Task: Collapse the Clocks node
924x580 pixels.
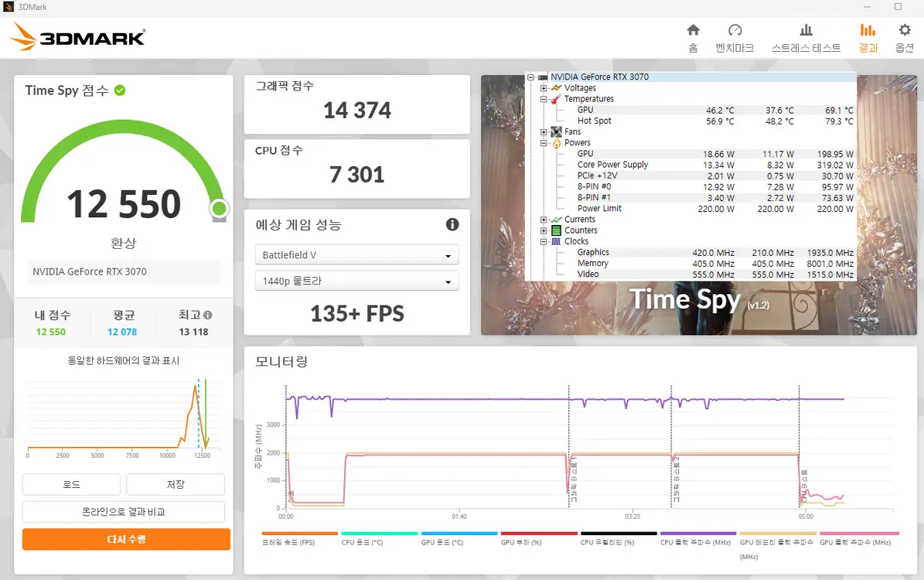Action: coord(544,241)
